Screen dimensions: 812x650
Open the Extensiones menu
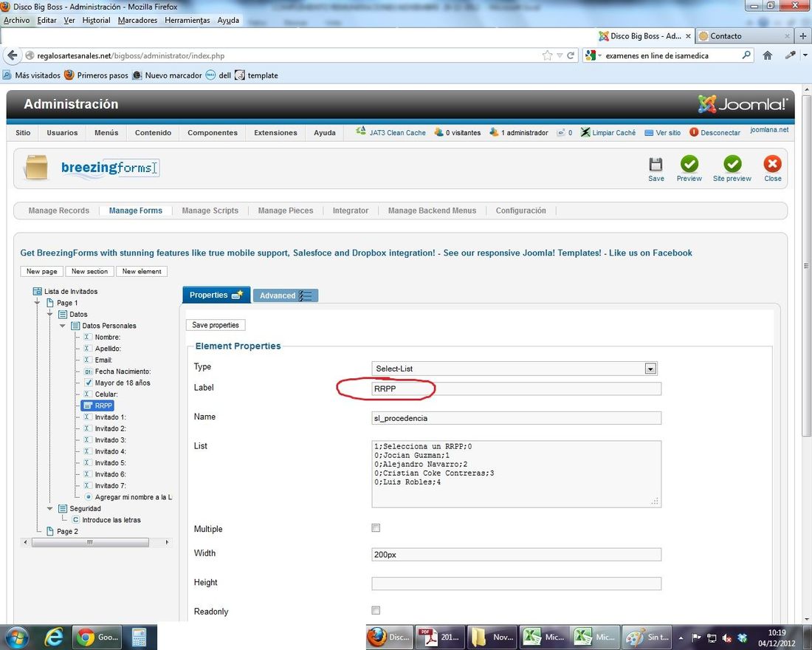275,133
